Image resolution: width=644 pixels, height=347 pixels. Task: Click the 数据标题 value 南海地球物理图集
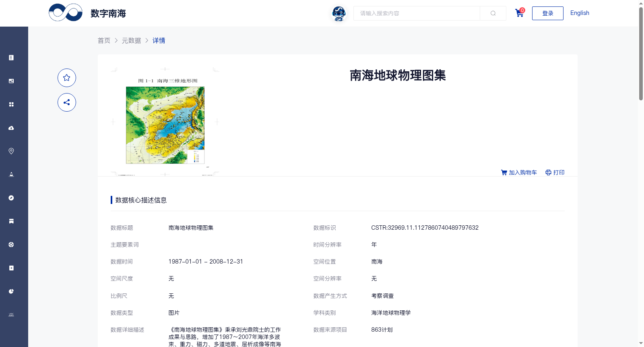pyautogui.click(x=191, y=228)
